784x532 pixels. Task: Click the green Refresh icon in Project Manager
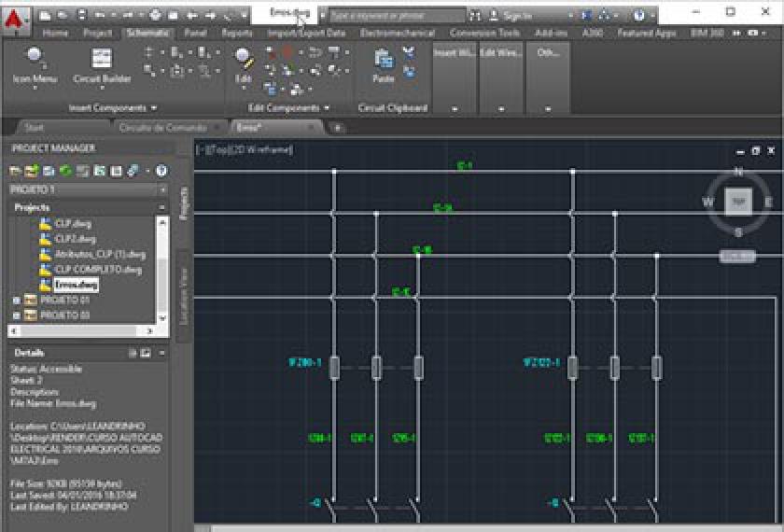point(65,171)
